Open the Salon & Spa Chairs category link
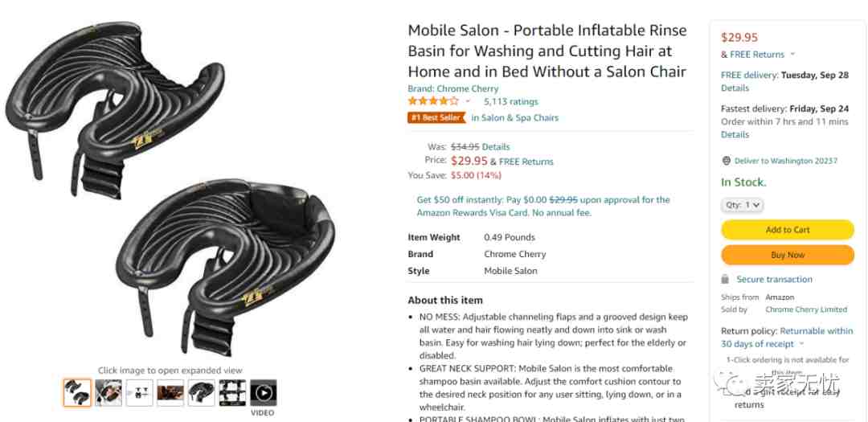The image size is (868, 422). pyautogui.click(x=515, y=117)
